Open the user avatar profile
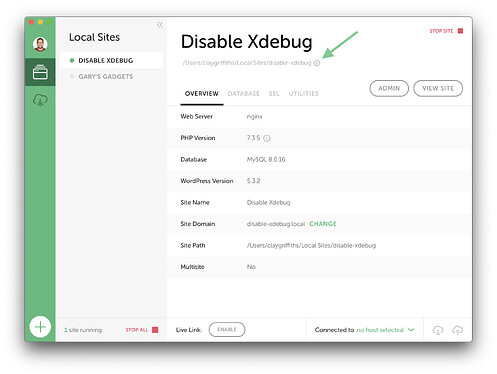 tap(40, 44)
